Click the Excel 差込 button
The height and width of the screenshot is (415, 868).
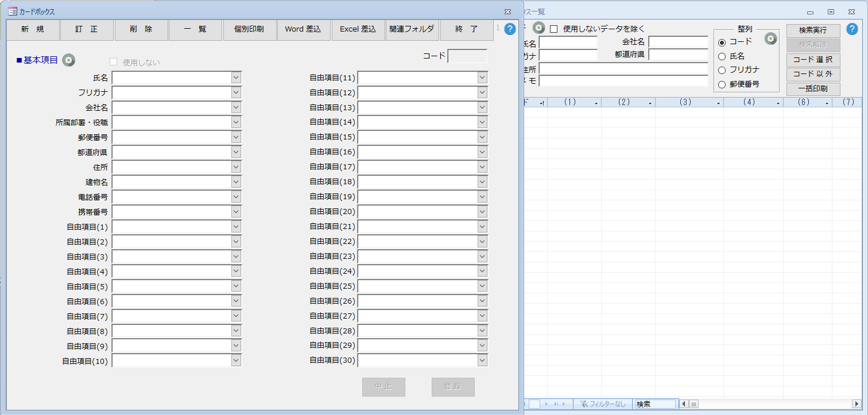coord(358,30)
